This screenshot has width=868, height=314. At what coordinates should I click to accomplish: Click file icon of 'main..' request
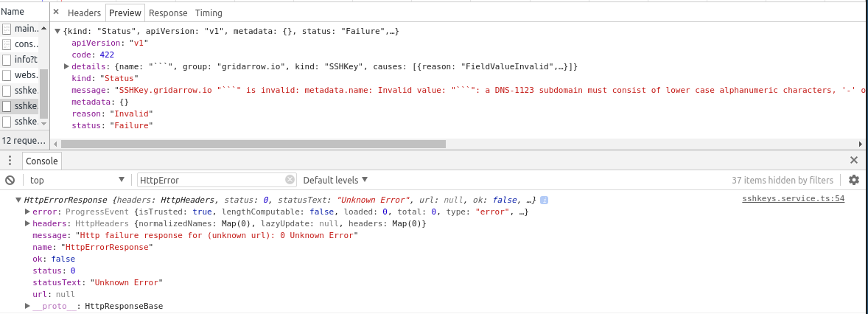click(x=7, y=29)
